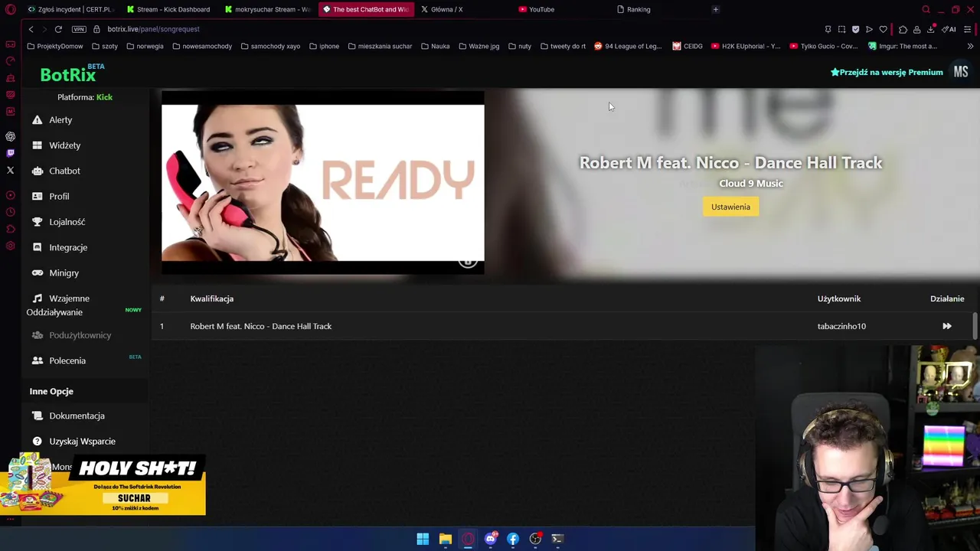Viewport: 980px width, 551px height.
Task: Open a new browser tab
Action: (715, 9)
